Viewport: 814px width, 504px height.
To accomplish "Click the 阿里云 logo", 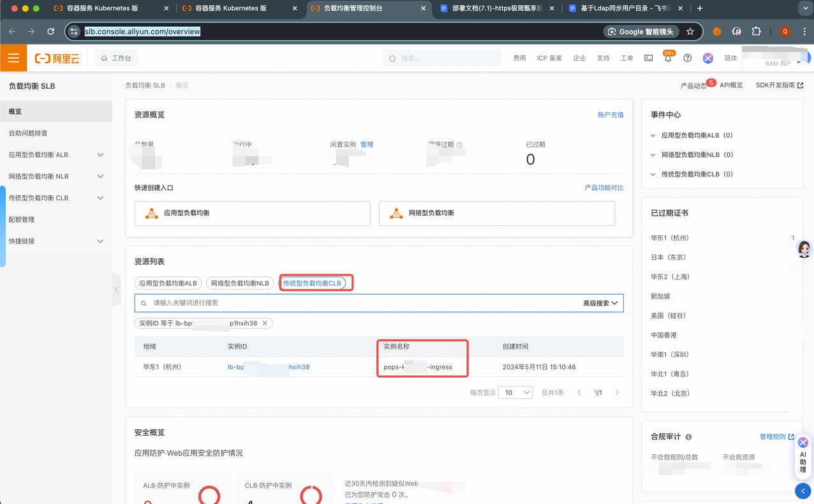I will [57, 59].
